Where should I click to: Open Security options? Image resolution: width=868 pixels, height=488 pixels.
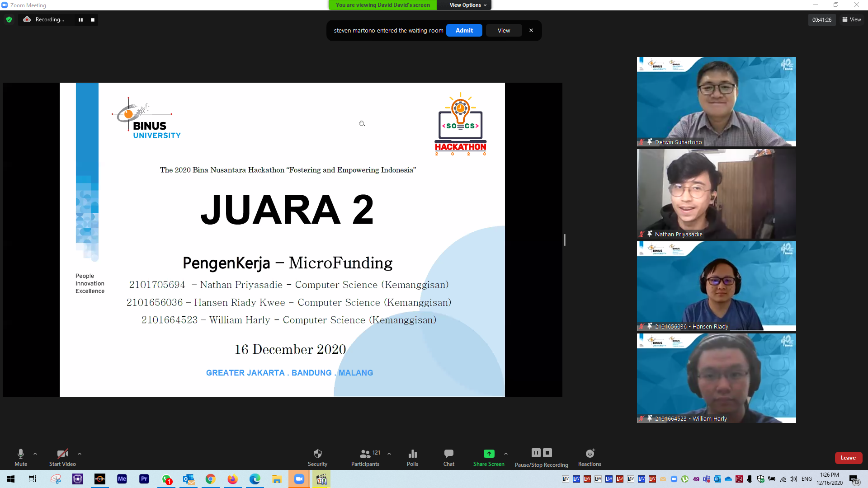(x=317, y=457)
